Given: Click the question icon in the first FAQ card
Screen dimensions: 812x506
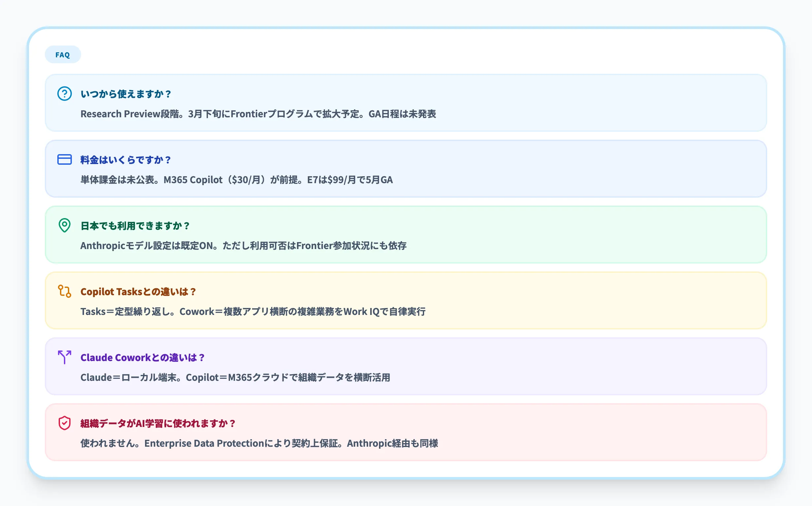Looking at the screenshot, I should [x=65, y=94].
